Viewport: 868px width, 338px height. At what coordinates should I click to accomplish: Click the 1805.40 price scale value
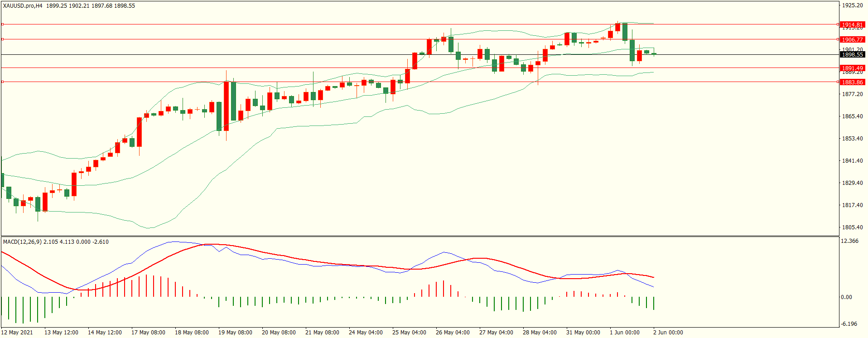click(x=852, y=227)
